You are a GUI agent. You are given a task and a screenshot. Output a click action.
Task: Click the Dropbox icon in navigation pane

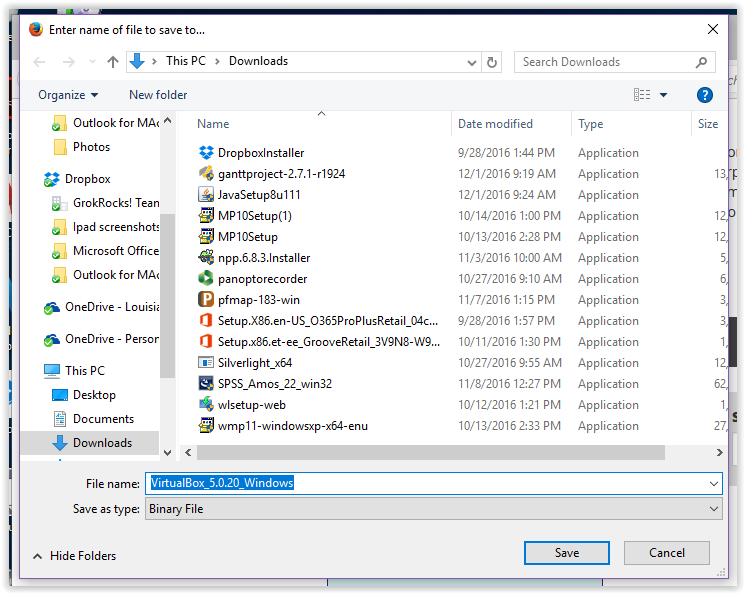pos(52,179)
